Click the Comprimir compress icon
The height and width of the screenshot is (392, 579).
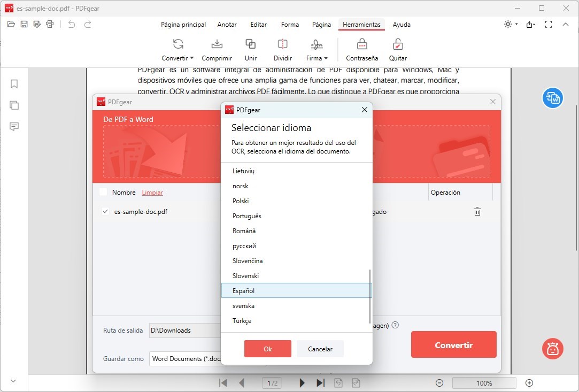click(x=217, y=45)
